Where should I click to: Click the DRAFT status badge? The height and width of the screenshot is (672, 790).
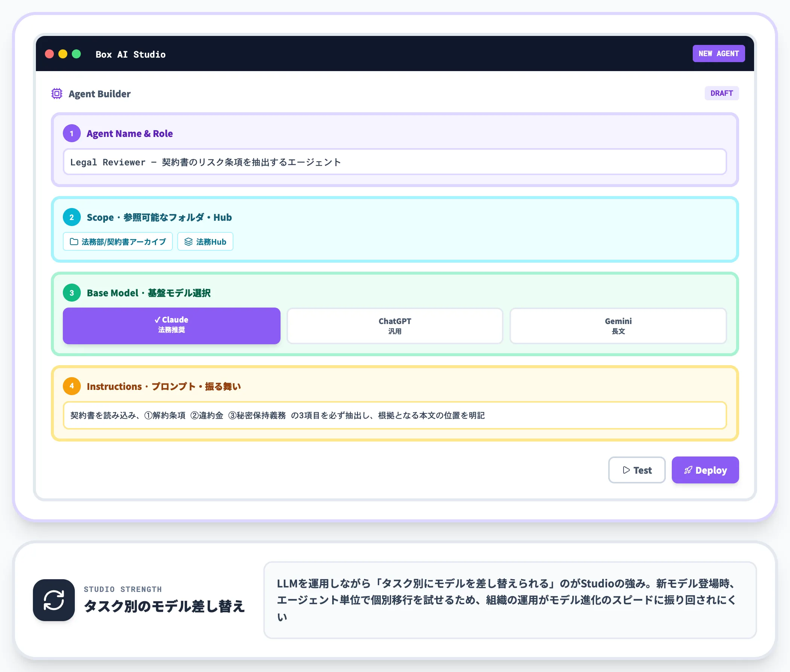point(722,93)
